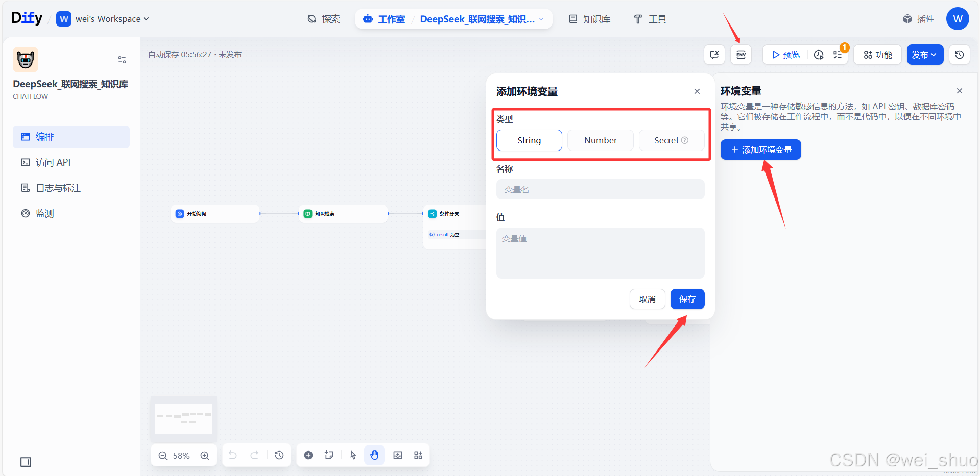The width and height of the screenshot is (980, 476).
Task: Open 监测 in the sidebar
Action: (71, 213)
